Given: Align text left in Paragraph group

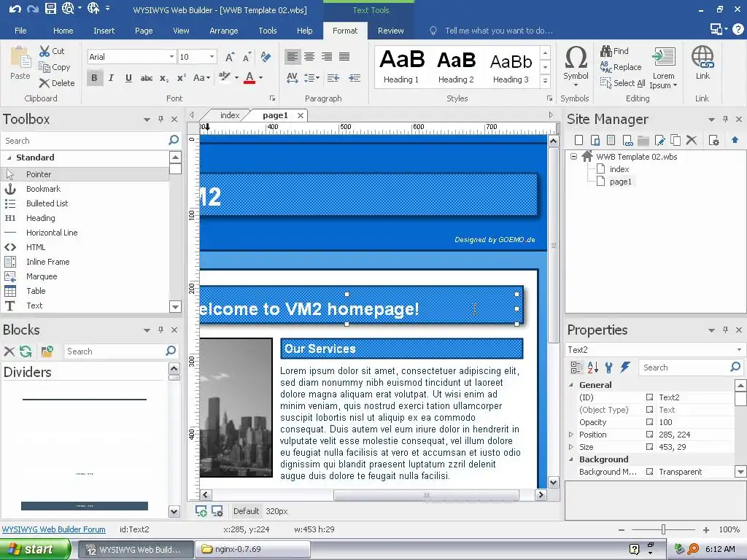Looking at the screenshot, I should 293,57.
